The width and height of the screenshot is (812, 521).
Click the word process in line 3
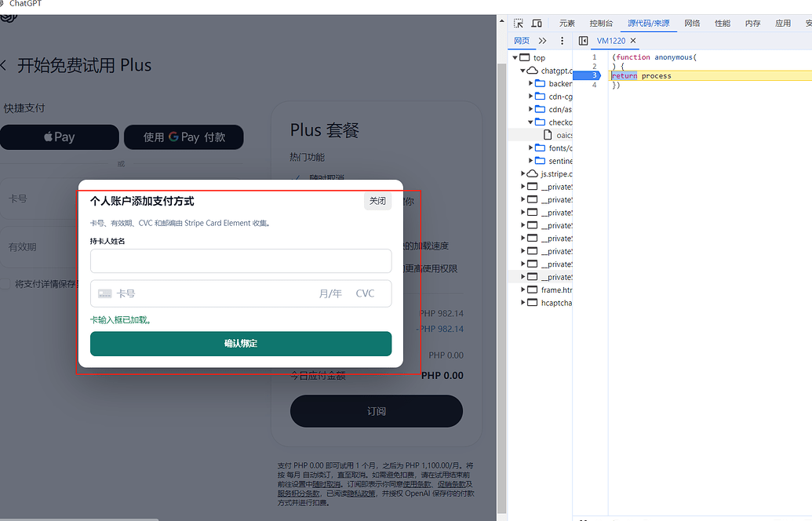(x=656, y=75)
